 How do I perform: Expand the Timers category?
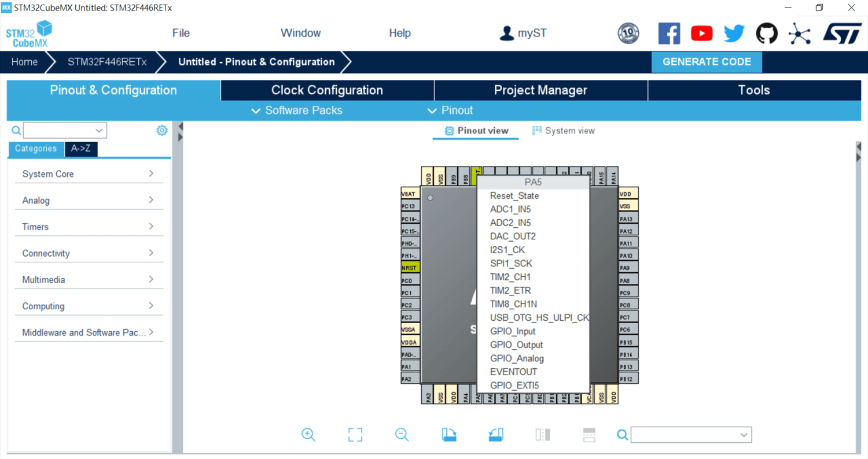tap(89, 227)
